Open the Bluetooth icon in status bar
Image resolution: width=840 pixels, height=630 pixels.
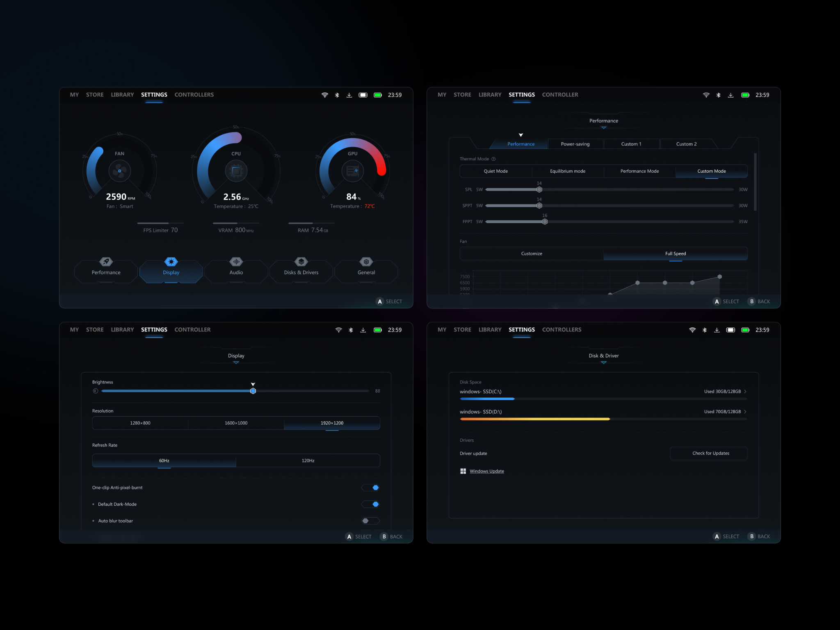(337, 95)
